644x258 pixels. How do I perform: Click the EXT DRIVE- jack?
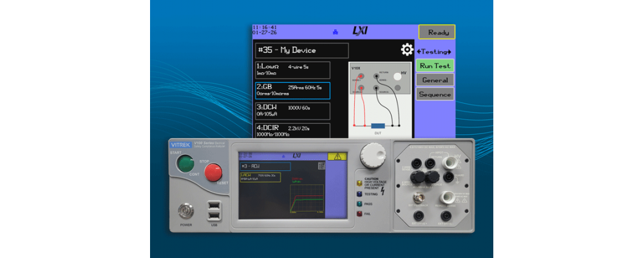pos(446,215)
